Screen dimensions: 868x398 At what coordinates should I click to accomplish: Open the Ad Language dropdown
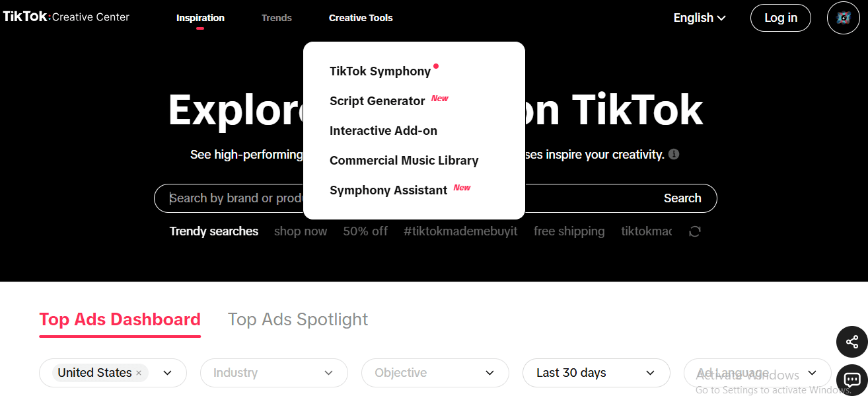[x=757, y=373]
